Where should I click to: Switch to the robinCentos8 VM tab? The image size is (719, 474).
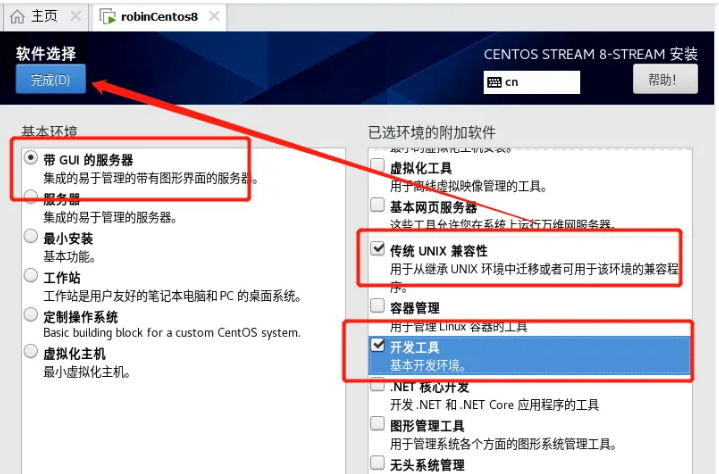click(159, 17)
